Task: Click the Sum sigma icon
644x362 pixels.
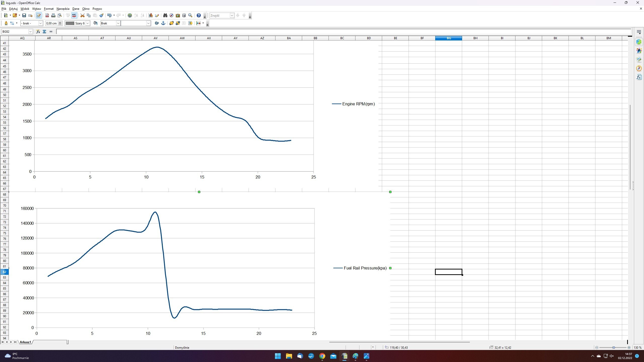Action: 45,32
